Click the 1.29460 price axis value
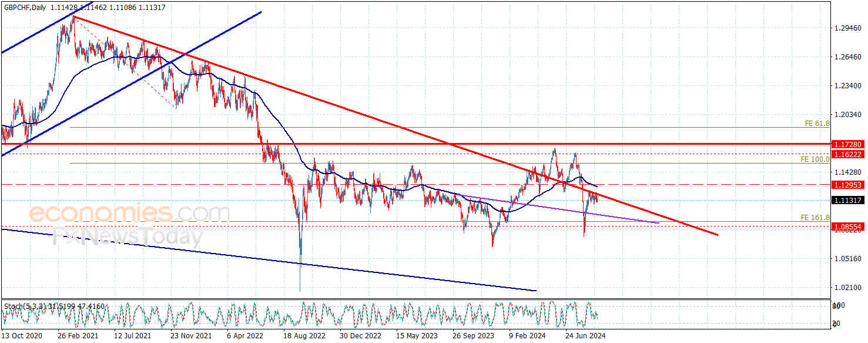This screenshot has height=343, width=868. (x=847, y=28)
